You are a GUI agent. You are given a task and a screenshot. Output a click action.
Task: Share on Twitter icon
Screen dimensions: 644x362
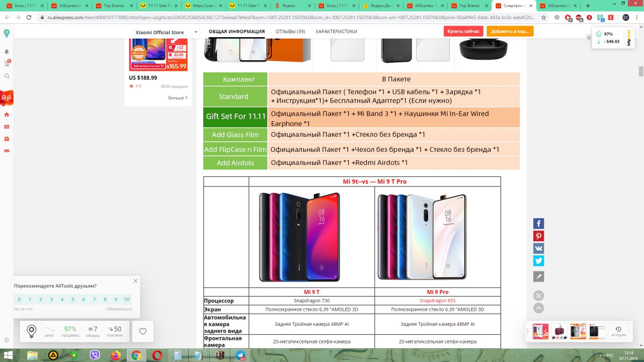pos(539,261)
